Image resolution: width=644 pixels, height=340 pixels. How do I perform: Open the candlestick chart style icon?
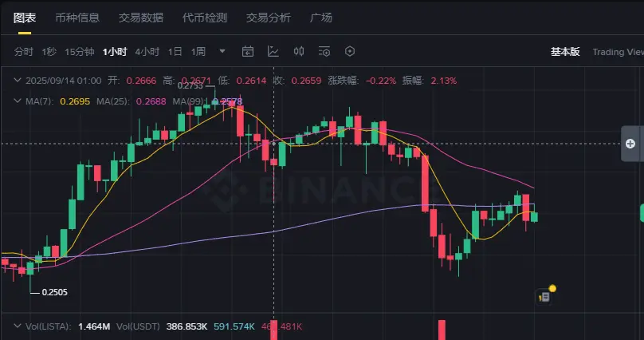(300, 52)
